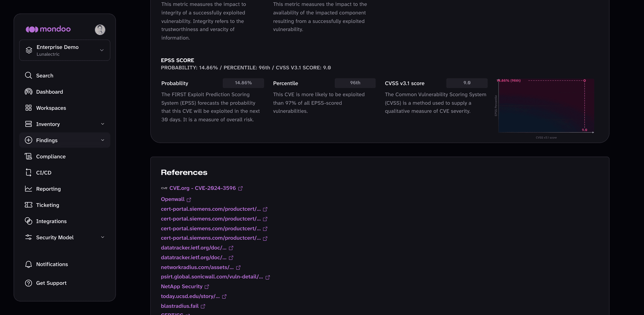The height and width of the screenshot is (315, 644).
Task: Click the Dashboard icon
Action: (x=28, y=91)
